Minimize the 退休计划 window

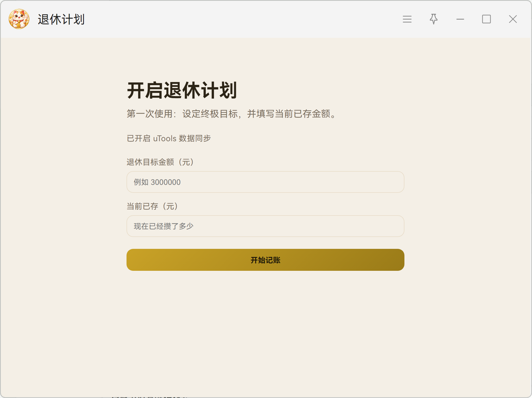[x=460, y=19]
